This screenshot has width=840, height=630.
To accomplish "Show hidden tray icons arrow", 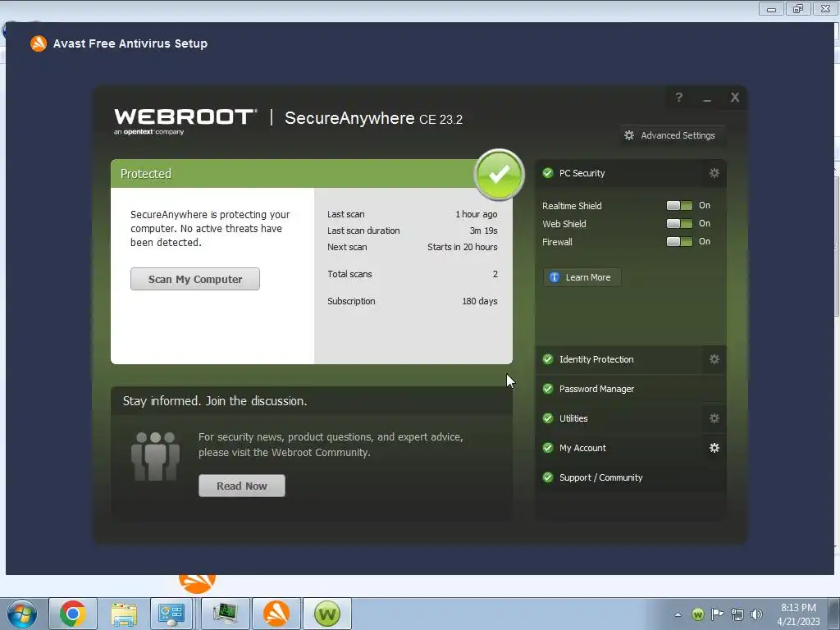I will (678, 614).
